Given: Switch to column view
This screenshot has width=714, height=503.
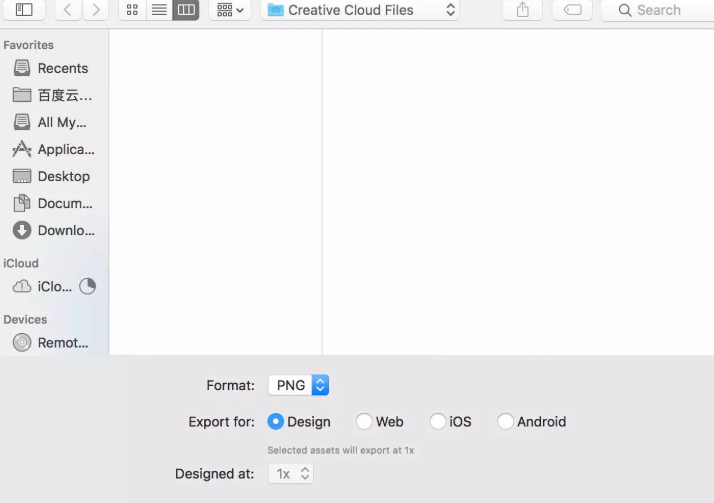Looking at the screenshot, I should pos(186,10).
